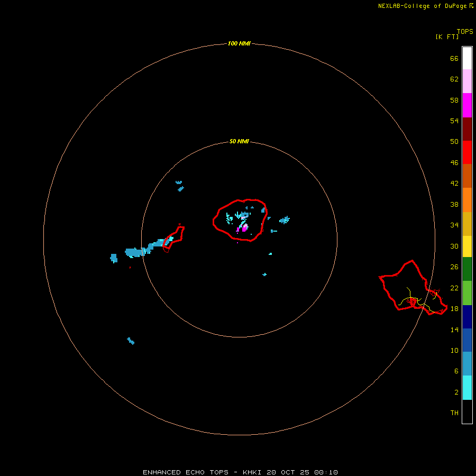Click the legend value '10'
Screen dimensions: 476x476
pos(454,350)
